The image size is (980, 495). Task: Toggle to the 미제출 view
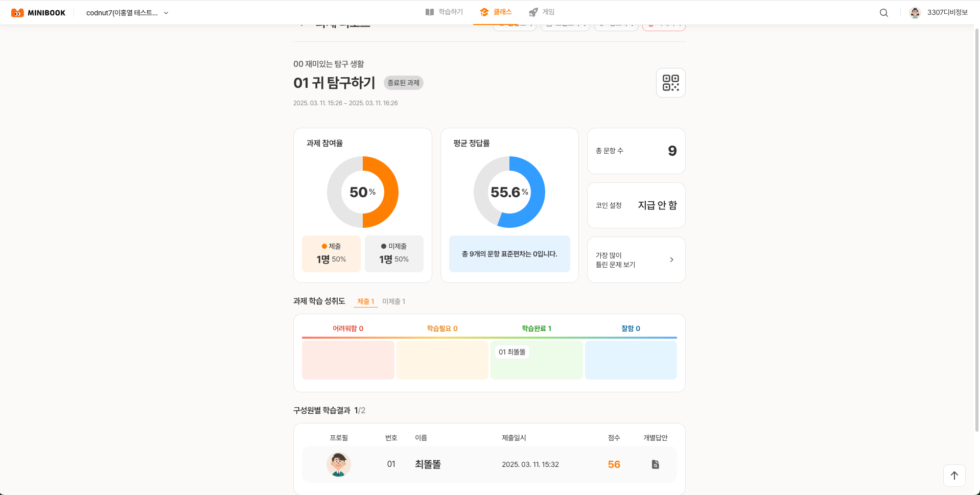pos(393,301)
